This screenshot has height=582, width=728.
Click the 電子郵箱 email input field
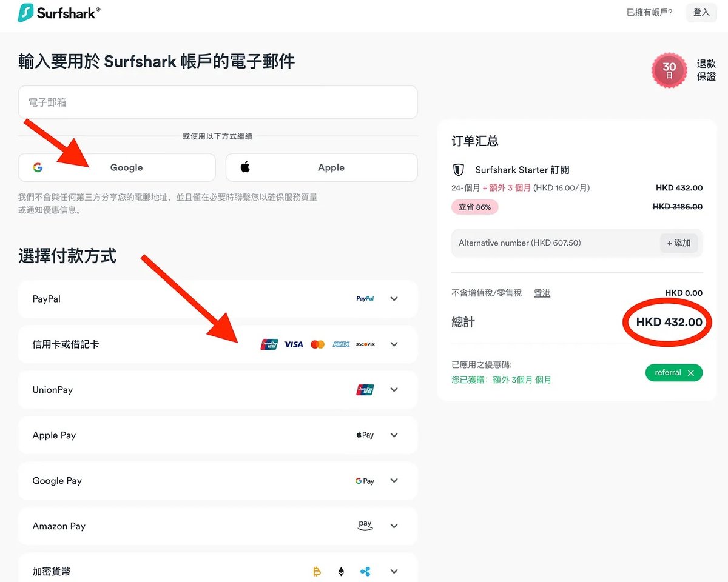(217, 102)
